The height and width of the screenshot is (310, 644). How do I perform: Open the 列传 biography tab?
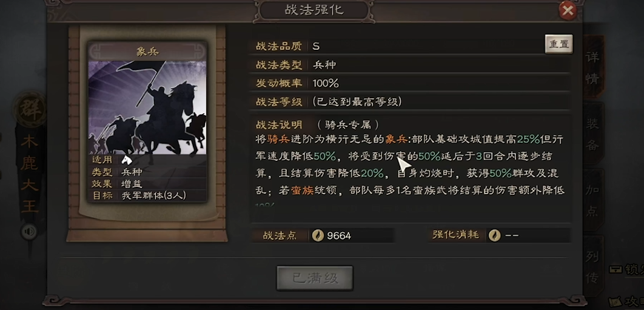[x=592, y=268]
